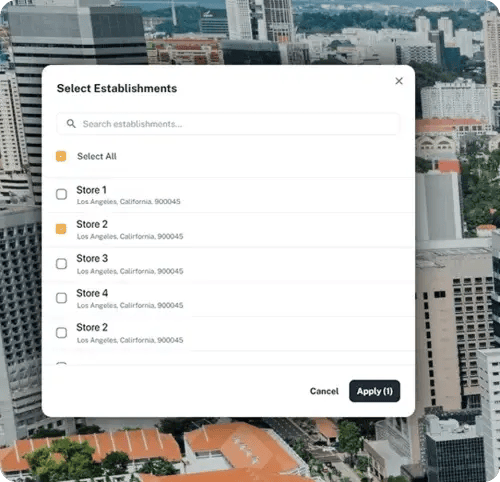Check the Store 4 checkbox
The width and height of the screenshot is (500, 482).
tap(61, 298)
